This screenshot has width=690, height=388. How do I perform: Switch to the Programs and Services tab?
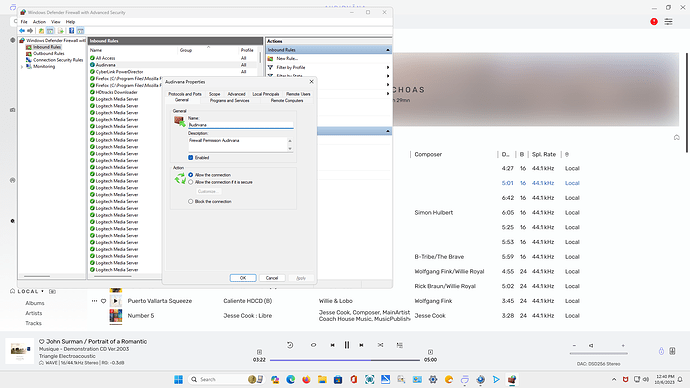coord(229,101)
